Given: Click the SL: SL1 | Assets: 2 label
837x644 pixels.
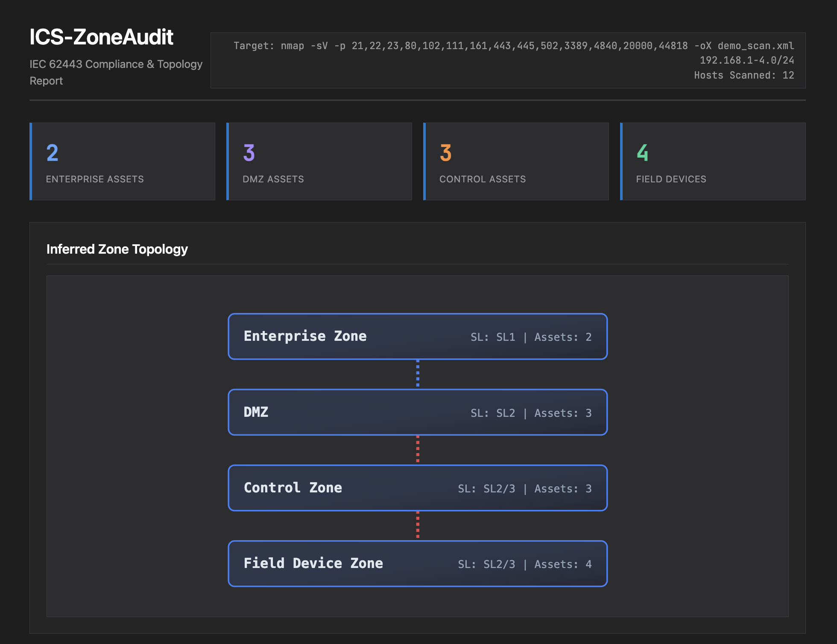Looking at the screenshot, I should [x=531, y=337].
